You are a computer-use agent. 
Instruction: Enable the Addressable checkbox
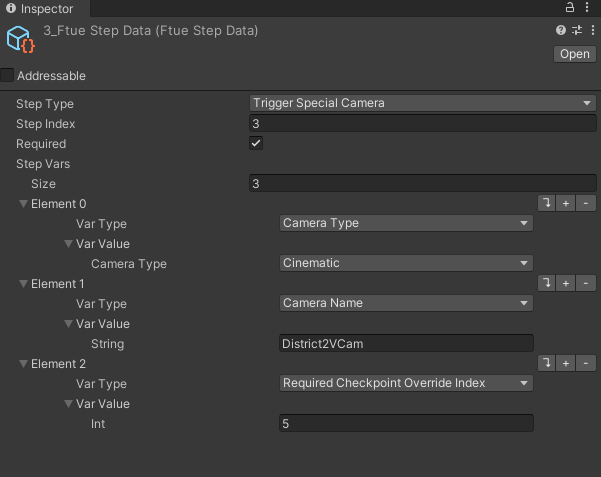coord(7,75)
